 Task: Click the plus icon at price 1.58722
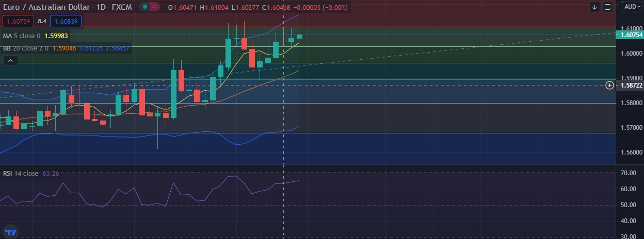609,85
